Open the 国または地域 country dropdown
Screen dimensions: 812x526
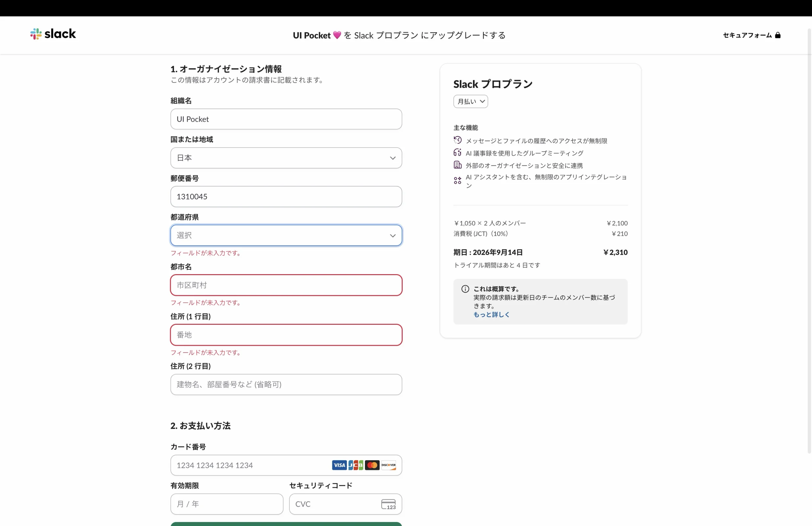coord(286,158)
